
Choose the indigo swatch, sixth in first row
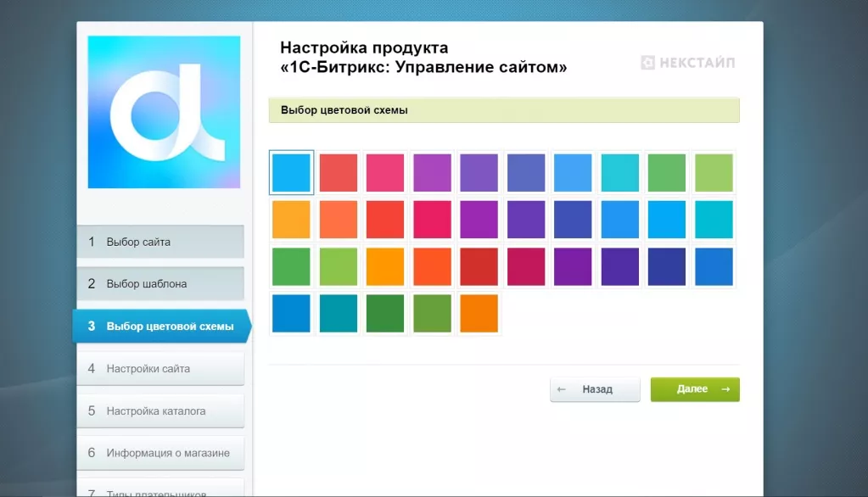pos(526,173)
